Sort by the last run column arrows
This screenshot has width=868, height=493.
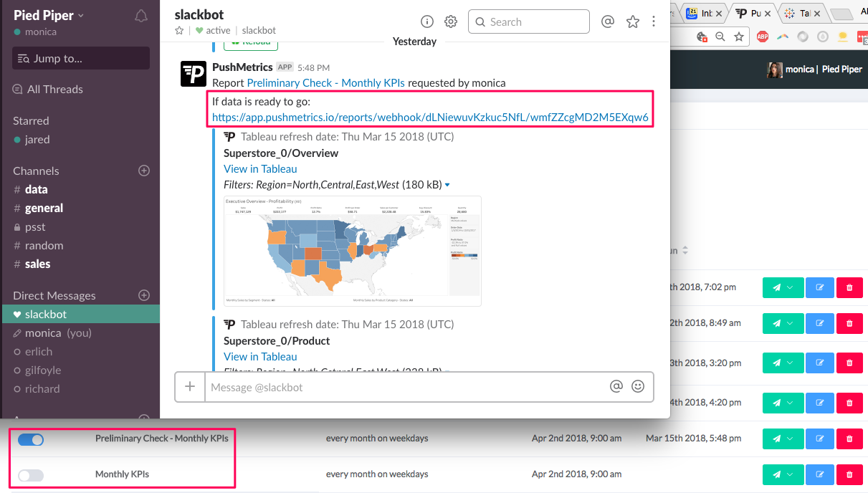685,251
